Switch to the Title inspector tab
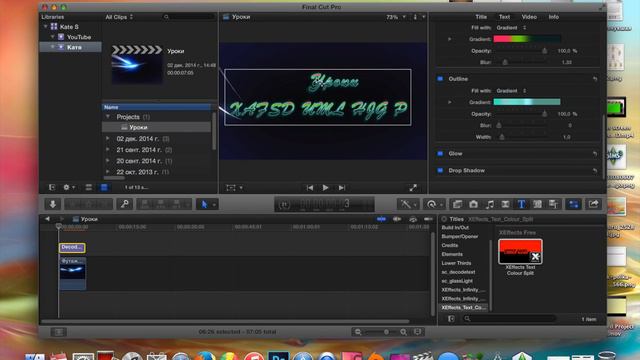 pos(481,17)
